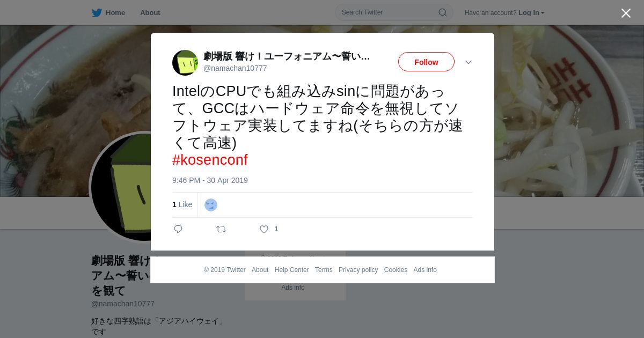Screen dimensions: 644x338
Task: Click the Twitter bird Home icon
Action: (97, 13)
